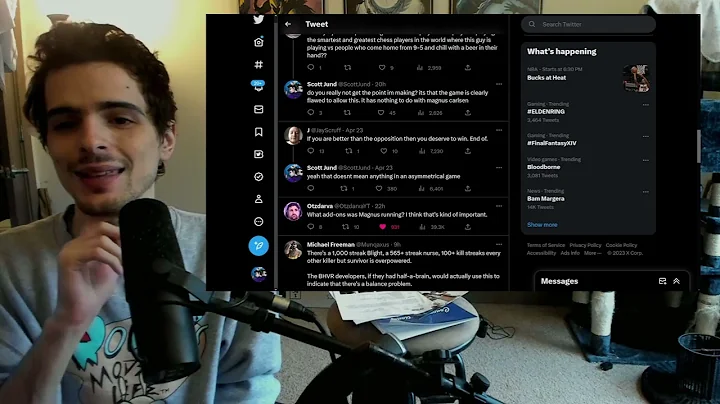Open Cookie Policy footer link

[x=621, y=245]
